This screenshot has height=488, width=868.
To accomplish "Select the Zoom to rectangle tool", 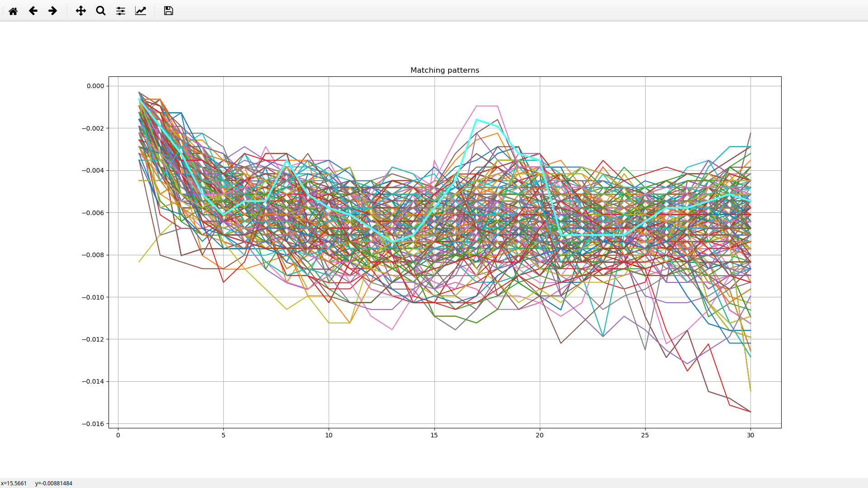I will 101,11.
